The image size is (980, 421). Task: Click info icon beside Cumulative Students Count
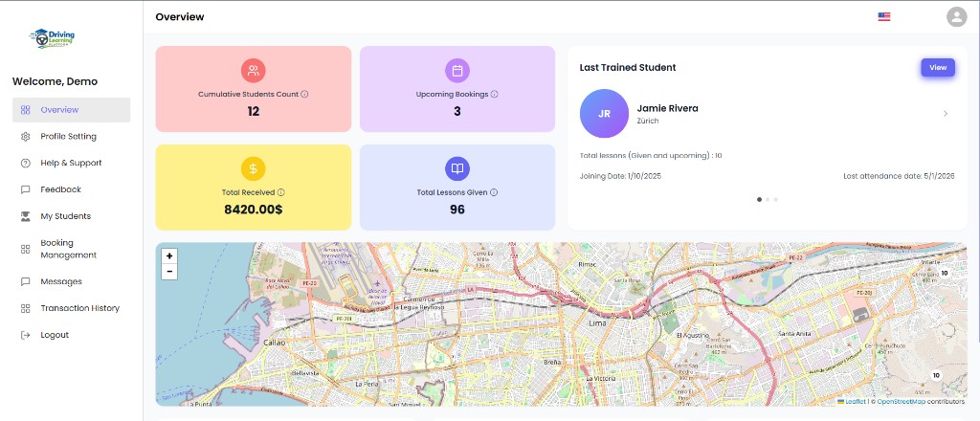[x=305, y=95]
